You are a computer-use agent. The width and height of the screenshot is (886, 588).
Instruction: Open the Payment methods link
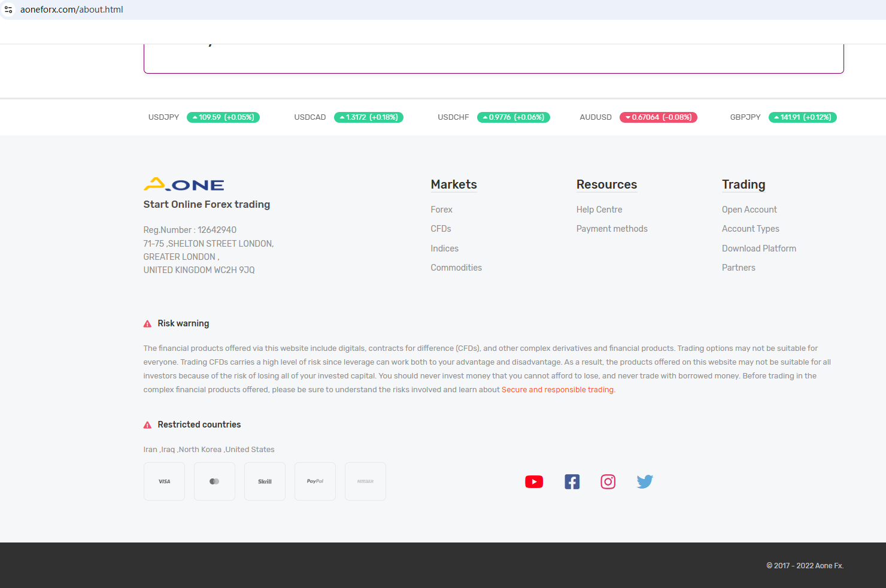611,229
